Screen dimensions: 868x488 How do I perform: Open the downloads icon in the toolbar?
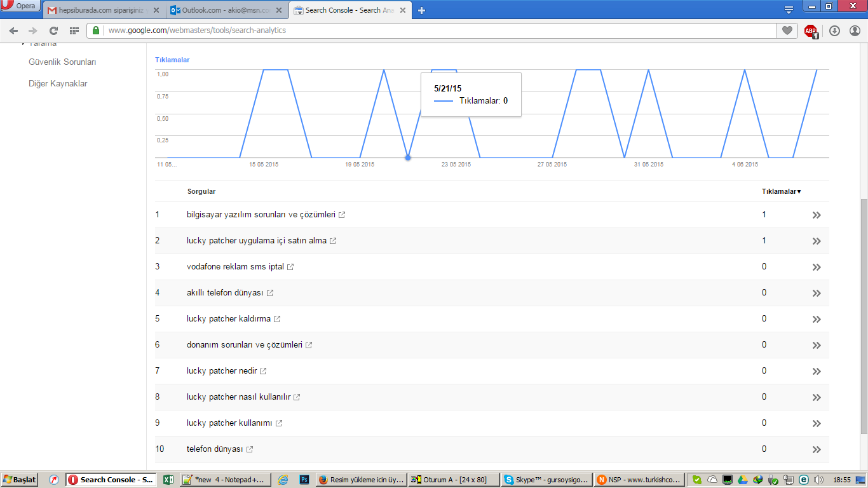834,30
